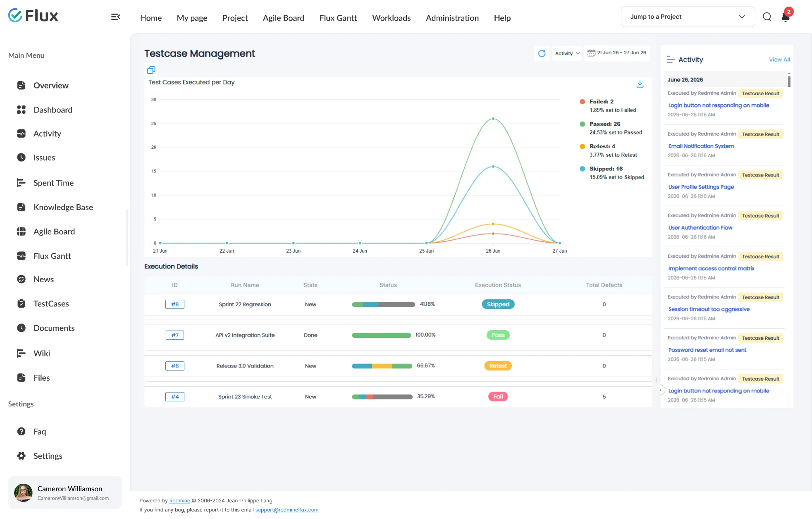Screen dimensions: 812x519
Task: Open Knowledge Base in the sidebar
Action: point(63,207)
